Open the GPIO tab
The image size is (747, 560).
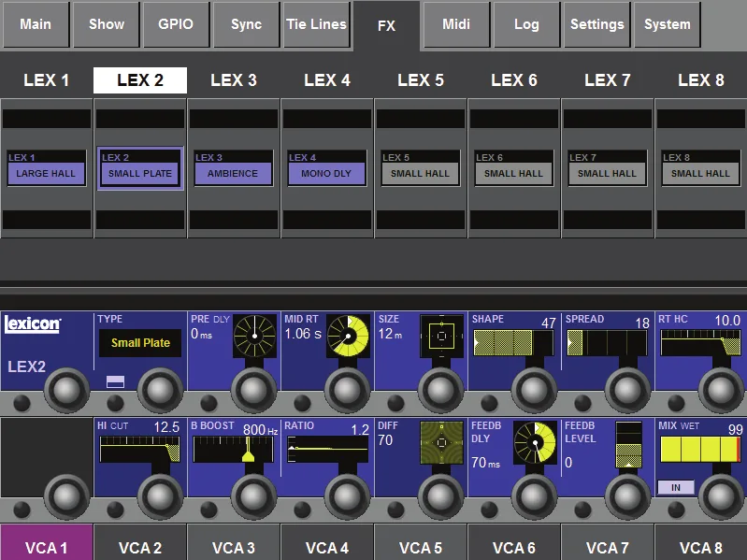(x=176, y=24)
